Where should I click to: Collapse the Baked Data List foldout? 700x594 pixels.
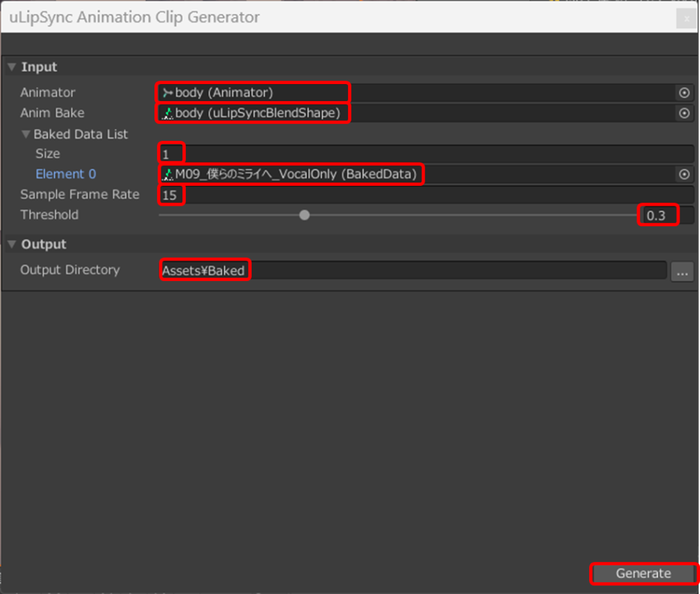pyautogui.click(x=26, y=134)
